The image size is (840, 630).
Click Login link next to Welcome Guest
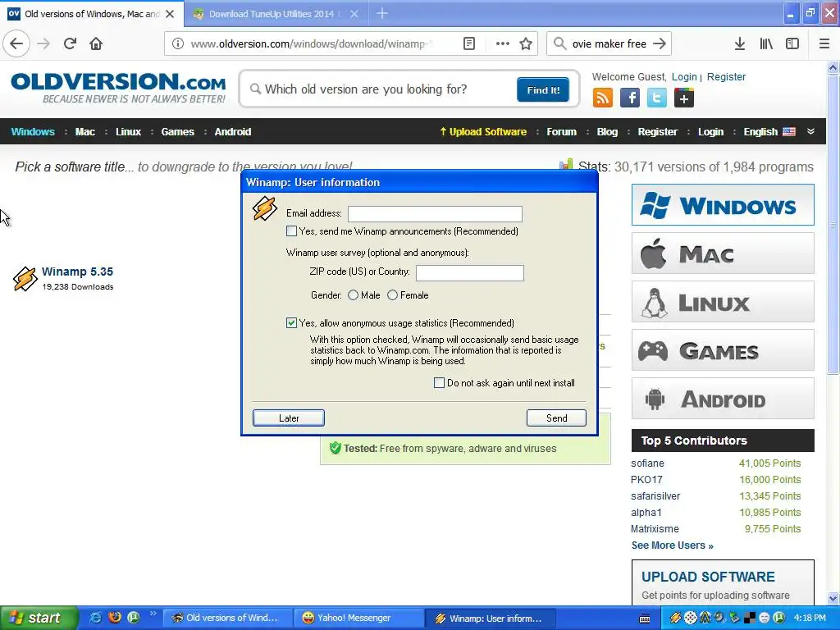[x=684, y=76]
